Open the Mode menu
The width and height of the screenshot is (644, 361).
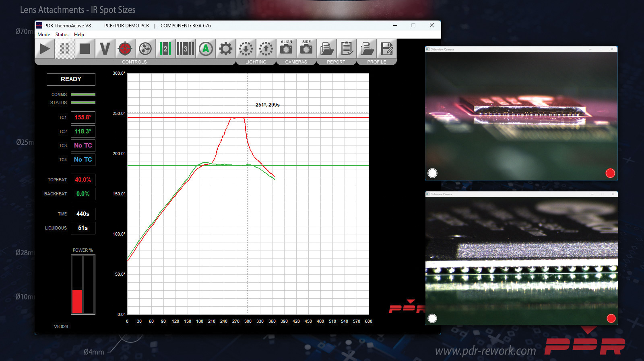(x=44, y=35)
